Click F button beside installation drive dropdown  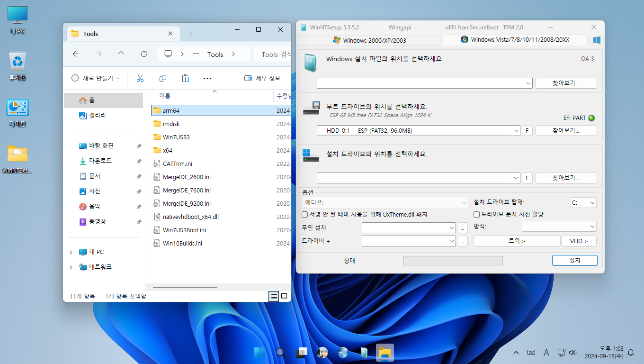point(527,178)
